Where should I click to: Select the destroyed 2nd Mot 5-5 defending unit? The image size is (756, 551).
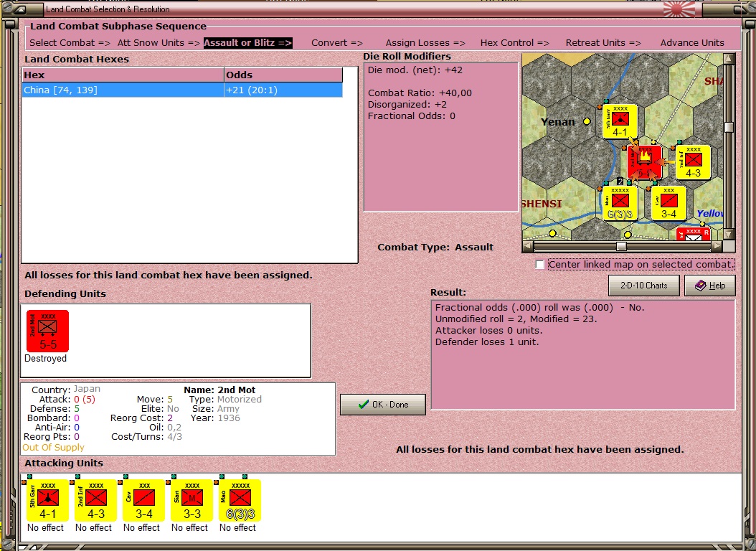click(48, 331)
